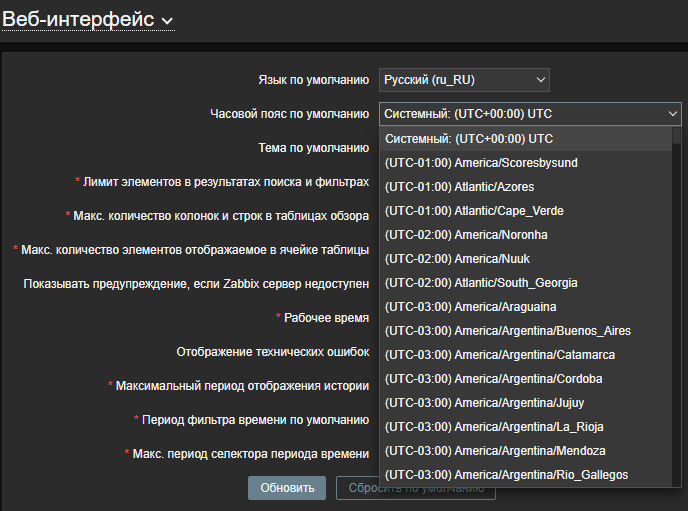Pick America/Araguaina from the list

coord(470,307)
